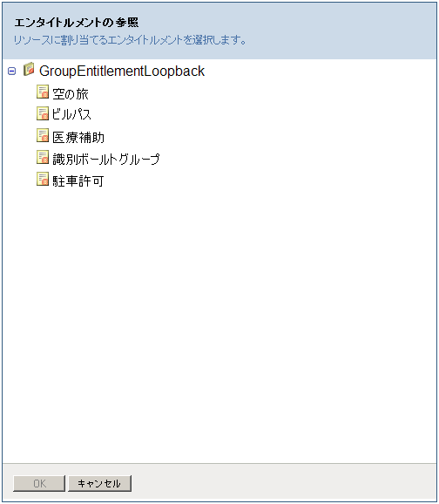Click the キャンセル button
The height and width of the screenshot is (504, 439).
[x=99, y=483]
